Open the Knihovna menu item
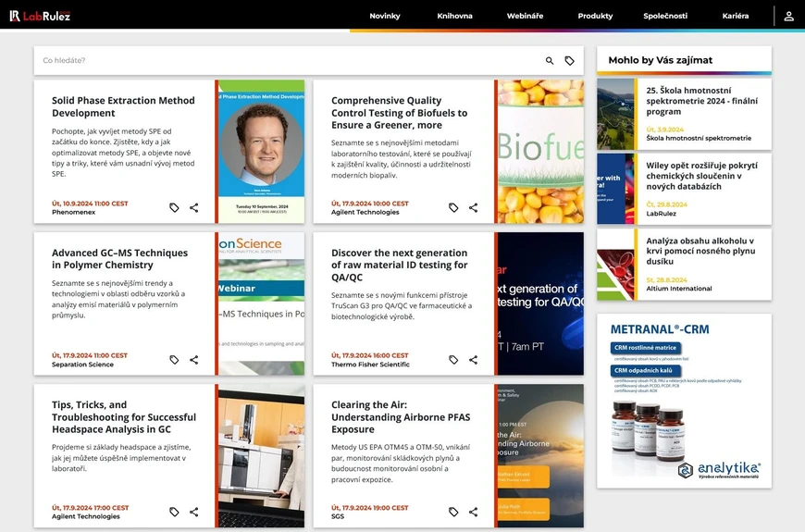The height and width of the screenshot is (532, 805). [x=454, y=16]
